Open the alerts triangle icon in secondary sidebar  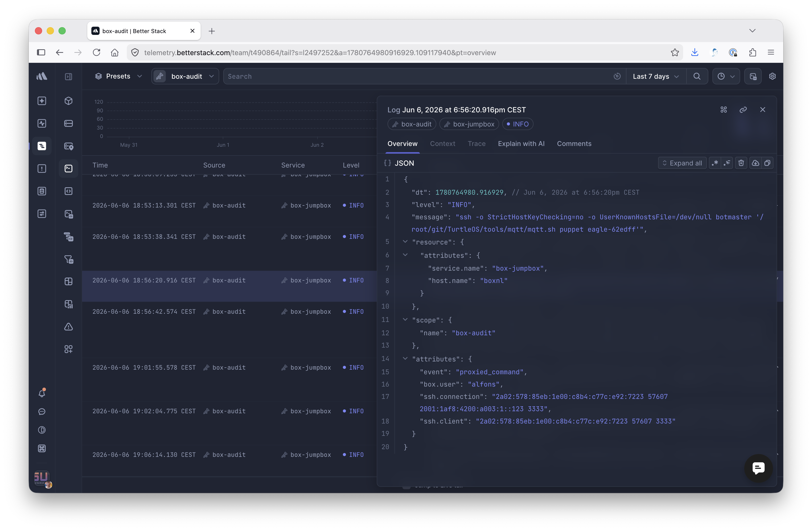click(x=69, y=327)
